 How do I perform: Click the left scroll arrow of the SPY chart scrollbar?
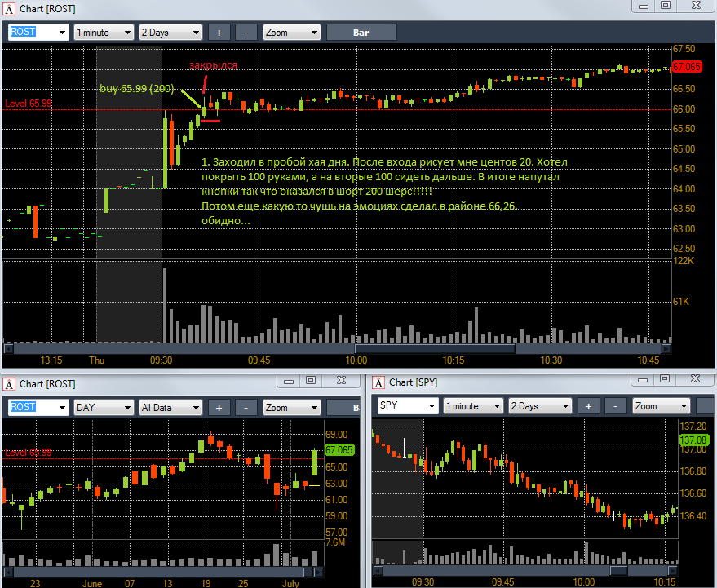378,571
